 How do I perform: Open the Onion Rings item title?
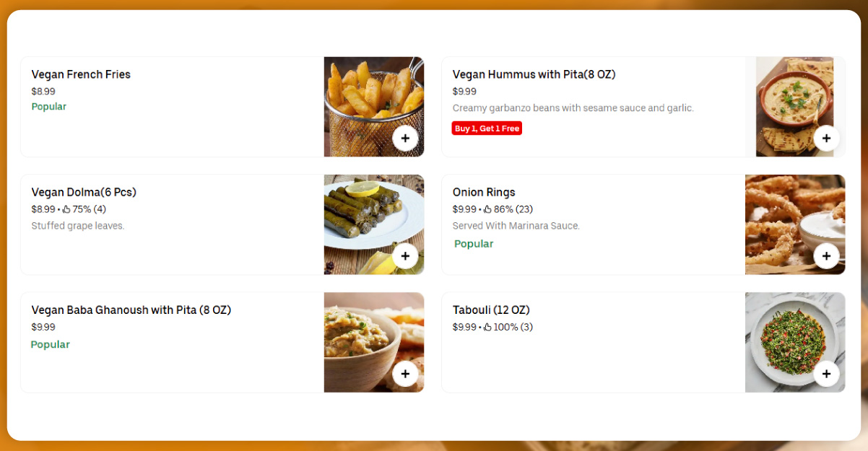pos(484,192)
